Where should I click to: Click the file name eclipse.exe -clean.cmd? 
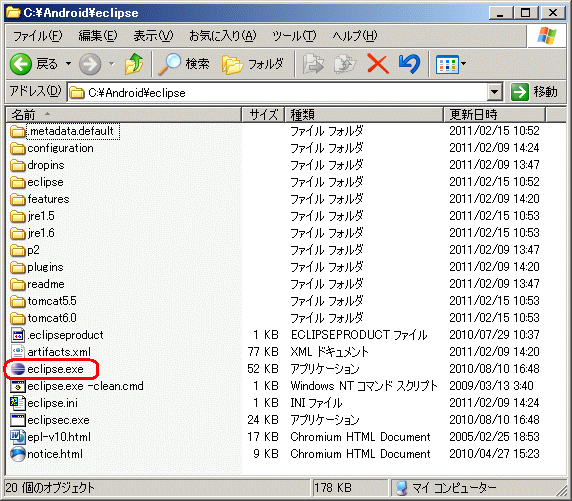click(85, 386)
